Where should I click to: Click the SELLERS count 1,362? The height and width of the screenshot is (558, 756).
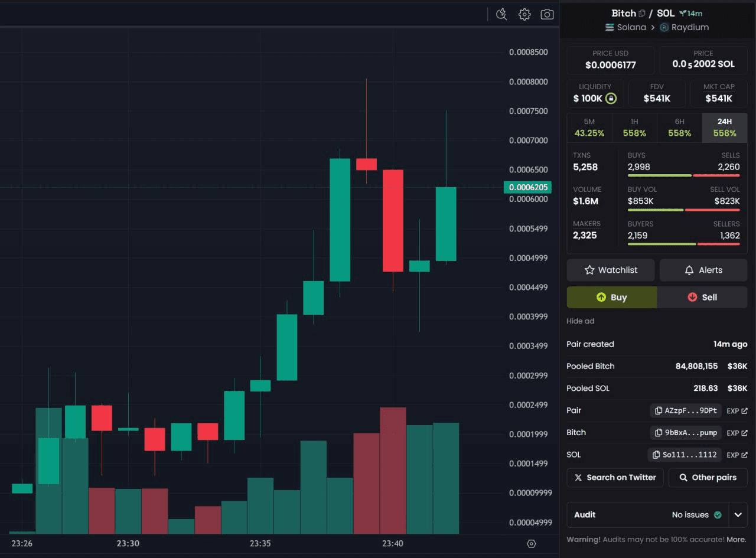pyautogui.click(x=730, y=236)
